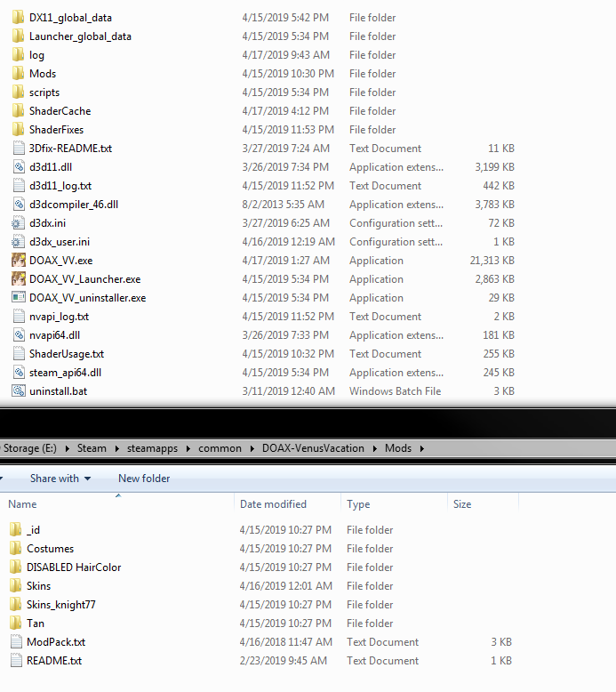Click the New folder button
This screenshot has height=692, width=616.
144,479
